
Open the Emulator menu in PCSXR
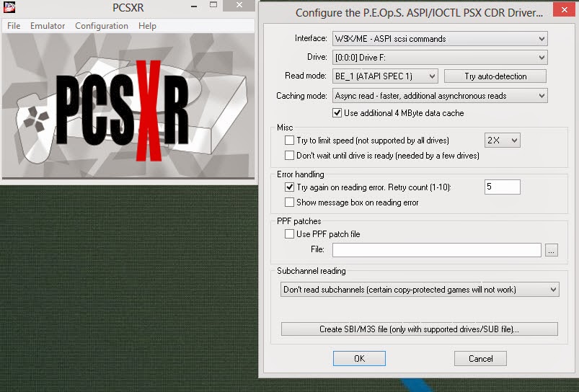tap(48, 26)
